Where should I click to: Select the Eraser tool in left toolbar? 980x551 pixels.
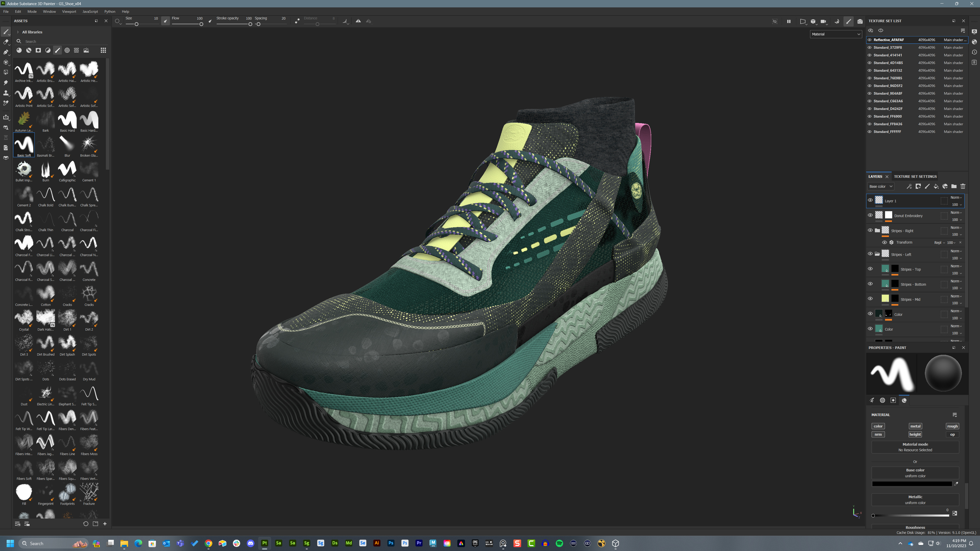click(x=6, y=42)
